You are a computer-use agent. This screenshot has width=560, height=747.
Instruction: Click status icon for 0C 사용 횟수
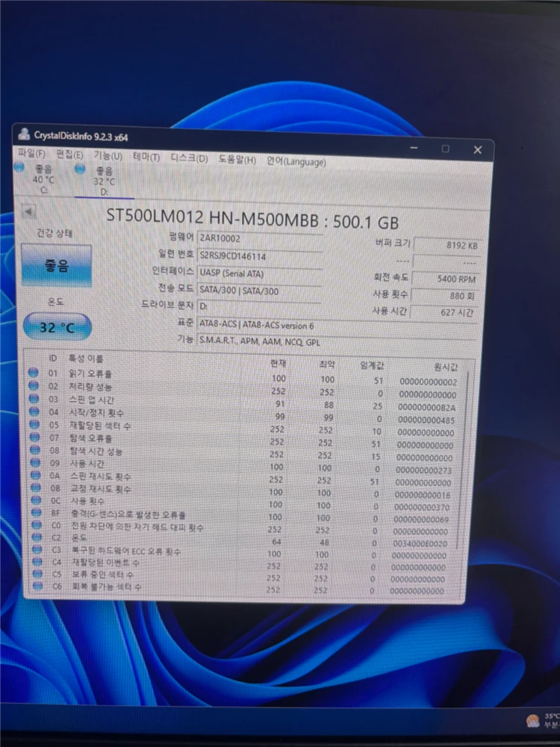coord(36,500)
